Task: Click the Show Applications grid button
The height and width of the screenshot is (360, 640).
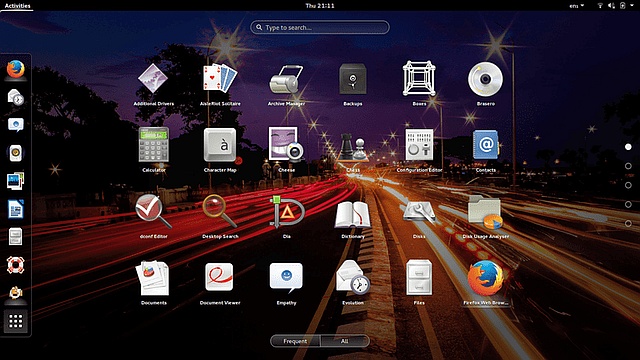Action: 16,321
